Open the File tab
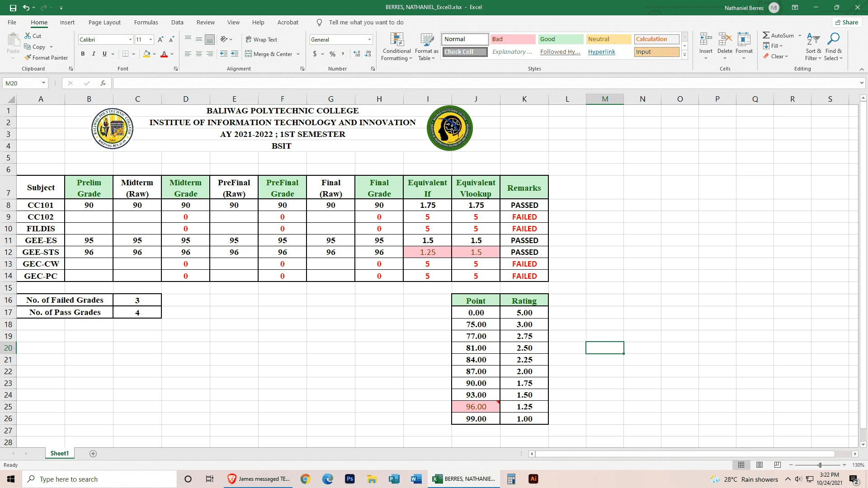This screenshot has width=868, height=488. tap(12, 22)
